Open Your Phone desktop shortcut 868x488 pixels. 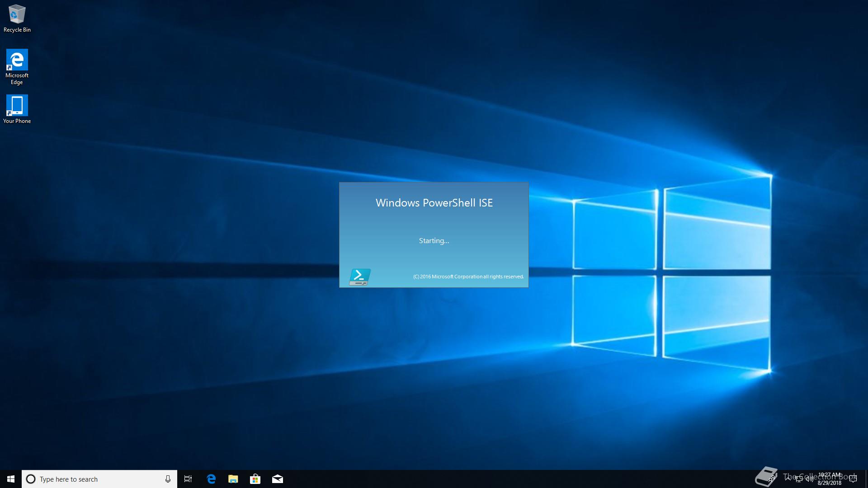point(17,108)
